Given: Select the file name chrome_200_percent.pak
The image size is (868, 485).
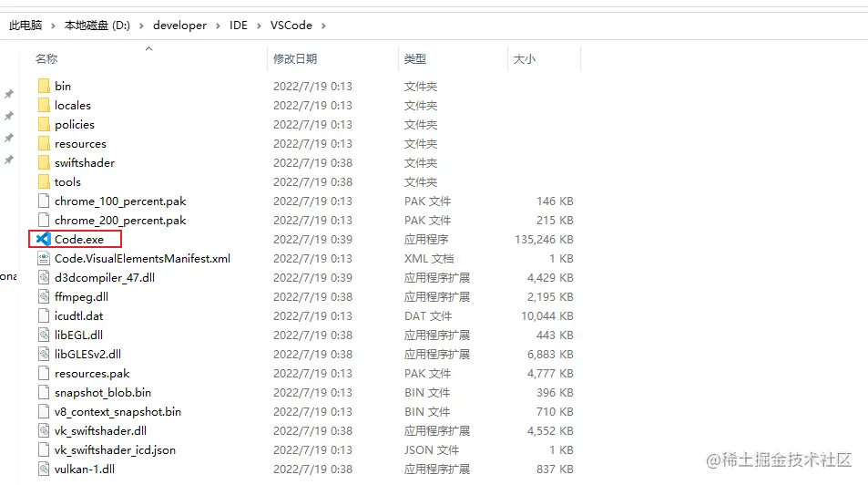Looking at the screenshot, I should [120, 220].
